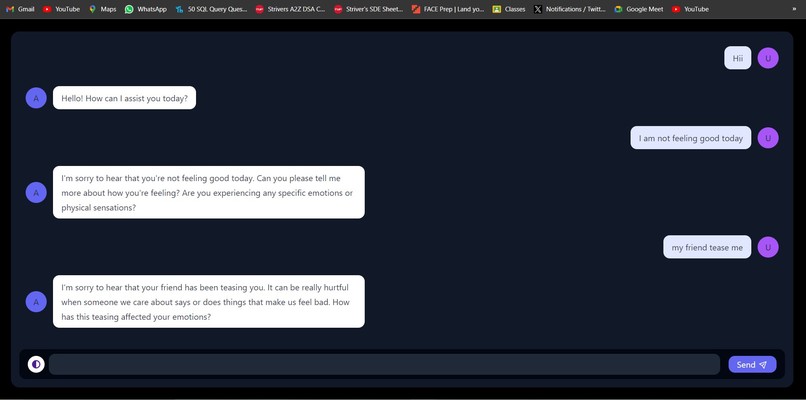Screen dimensions: 806x400
Task: Click the assistant avatar beside "Hello! How can I assist"
Action: [36, 98]
